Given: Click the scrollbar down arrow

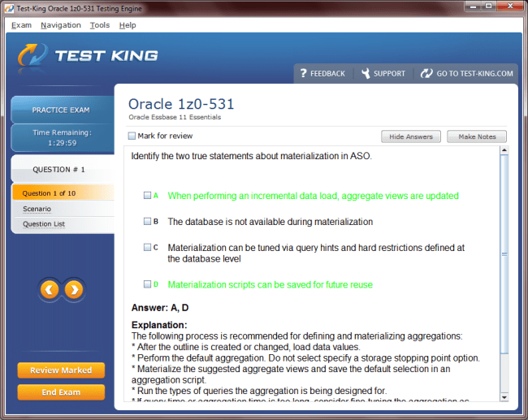Looking at the screenshot, I should [504, 397].
